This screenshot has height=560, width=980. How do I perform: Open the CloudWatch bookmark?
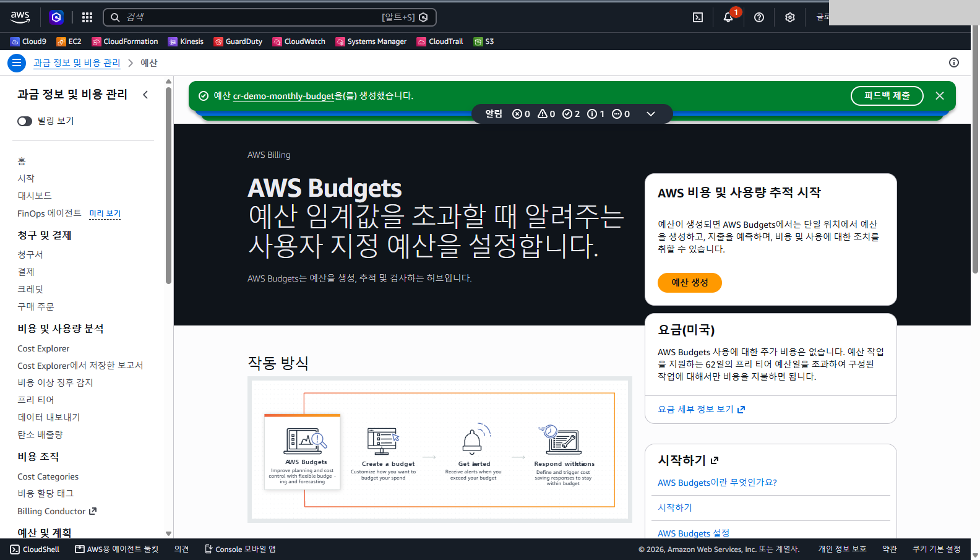[x=299, y=41]
